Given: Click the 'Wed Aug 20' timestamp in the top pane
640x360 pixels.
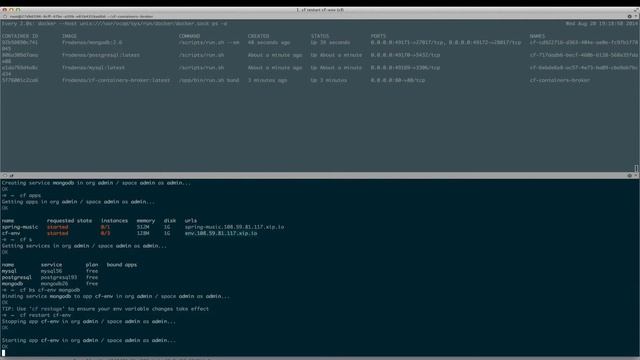Looking at the screenshot, I should [x=602, y=24].
